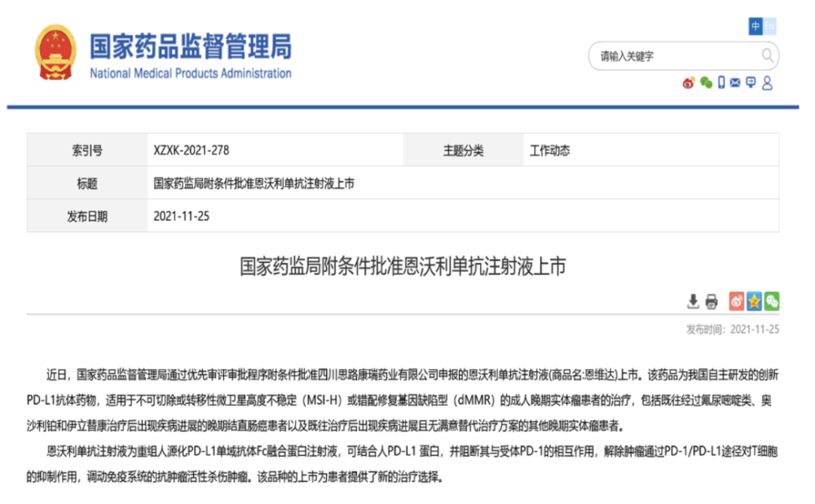Share article to Weibo via red icon
The width and height of the screenshot is (815, 504).
[736, 301]
